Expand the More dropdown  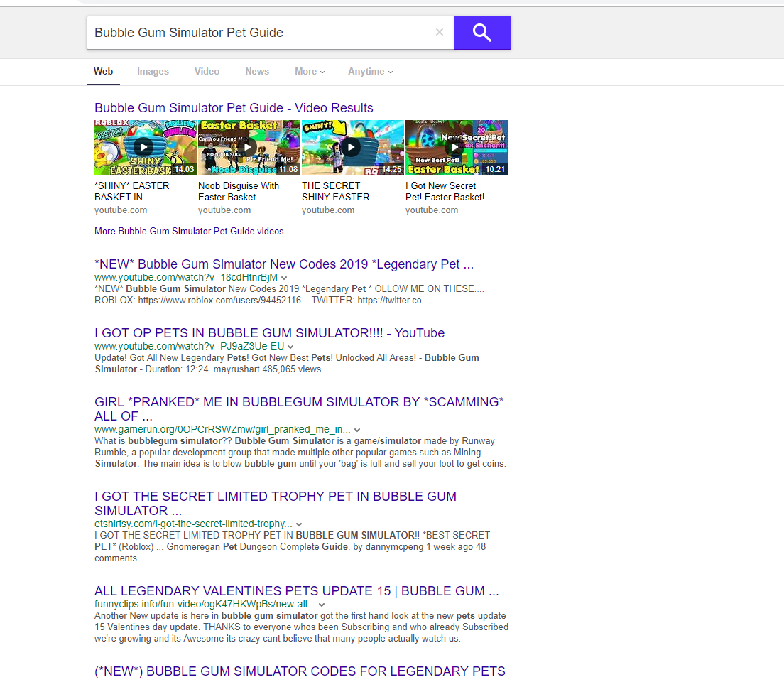point(310,72)
